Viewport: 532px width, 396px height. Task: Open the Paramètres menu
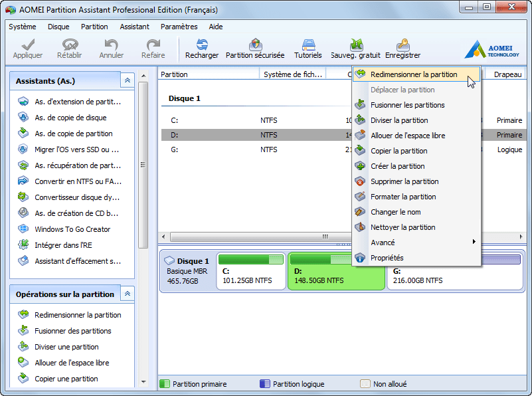tap(179, 27)
